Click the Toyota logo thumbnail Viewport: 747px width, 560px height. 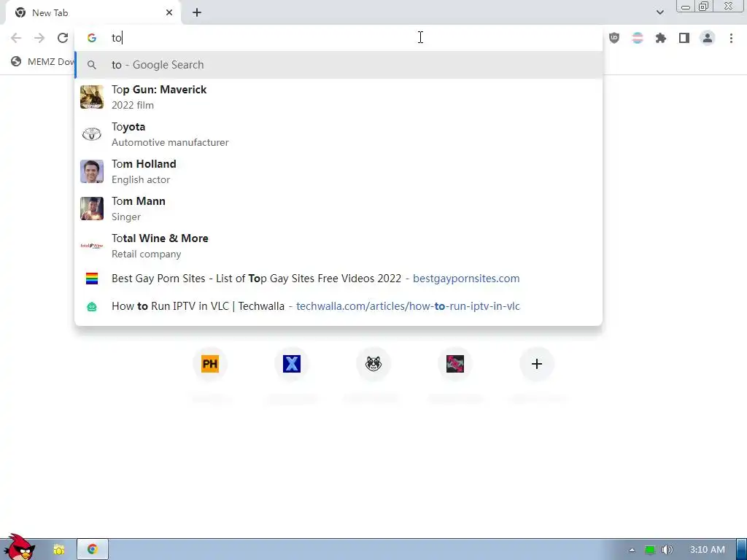(92, 134)
